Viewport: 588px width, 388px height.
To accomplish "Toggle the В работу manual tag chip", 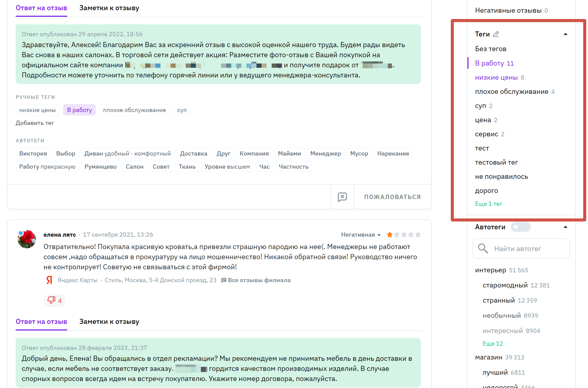I will point(79,110).
